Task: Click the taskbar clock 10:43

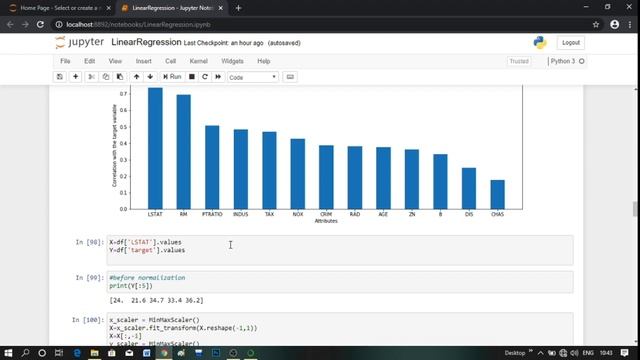Action: (x=606, y=353)
